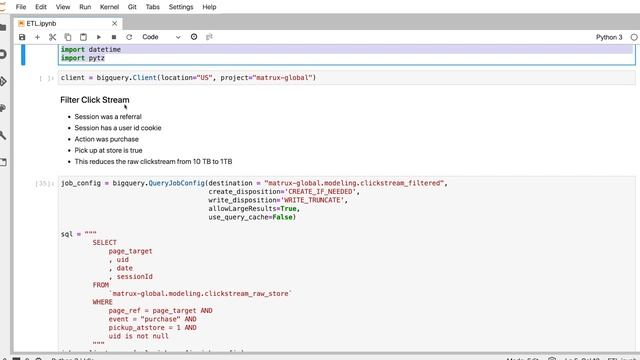Open the Git sidebar panel icon
Image resolution: width=640 pixels, height=360 pixels.
click(x=3, y=81)
